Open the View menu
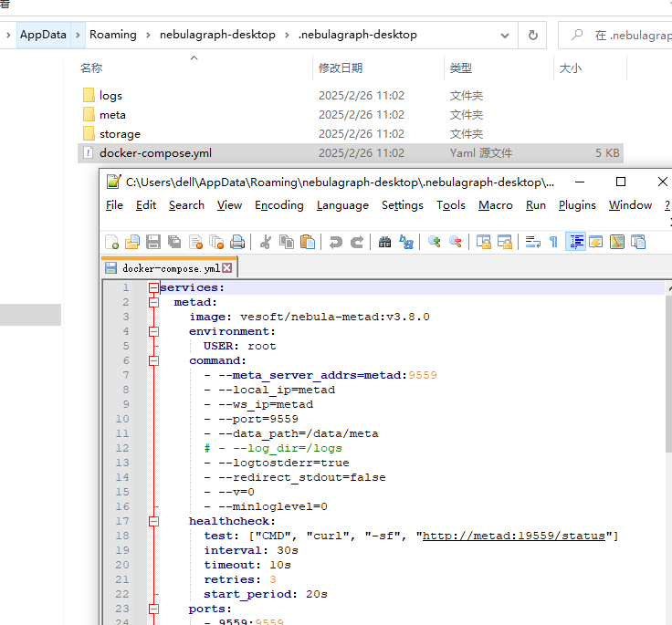672x625 pixels. click(x=229, y=205)
